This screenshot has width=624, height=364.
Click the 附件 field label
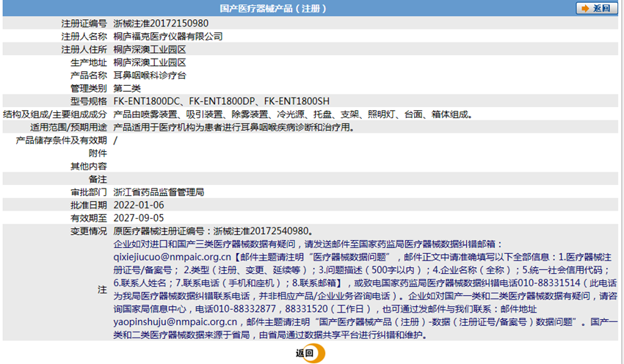(98, 153)
